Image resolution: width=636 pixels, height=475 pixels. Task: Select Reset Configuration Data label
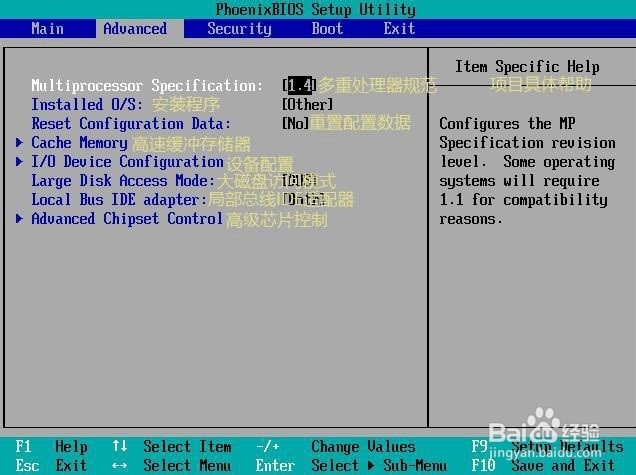coord(131,123)
